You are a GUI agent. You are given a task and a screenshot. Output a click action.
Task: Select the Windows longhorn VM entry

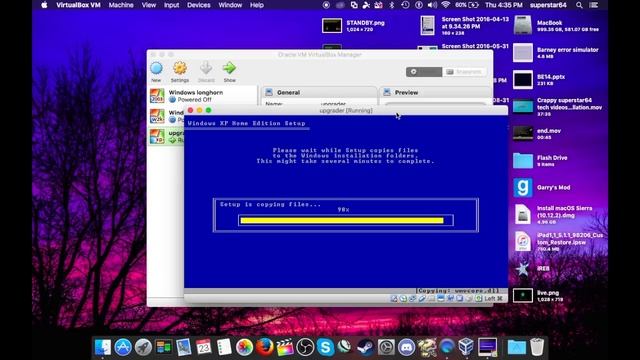(203, 96)
